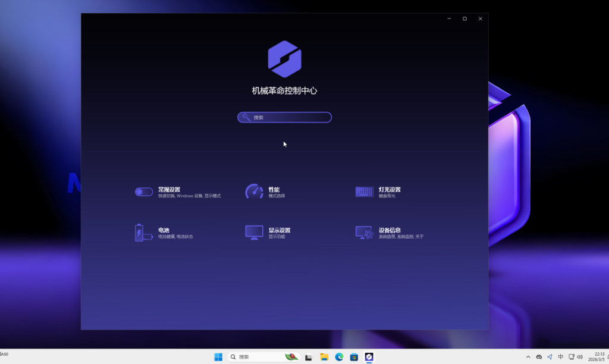This screenshot has height=364, width=609.
Task: Open Task View from the taskbar
Action: point(309,357)
